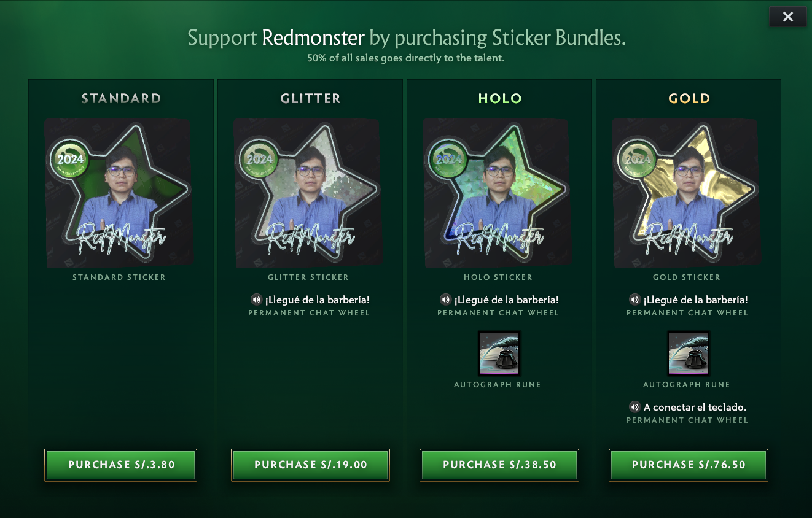Play Gold bundle barbería sound icon
812x518 pixels.
634,300
